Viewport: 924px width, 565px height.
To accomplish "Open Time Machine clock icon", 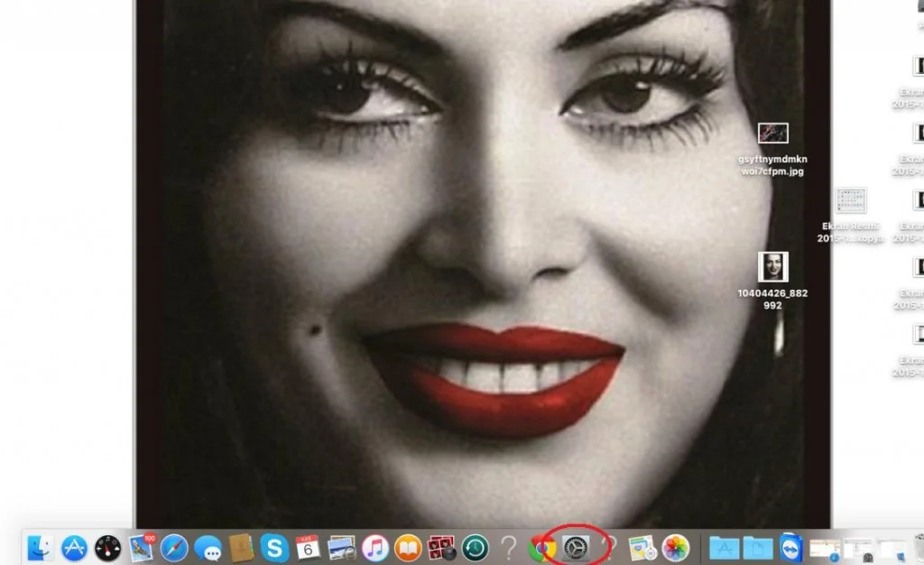I will click(475, 548).
